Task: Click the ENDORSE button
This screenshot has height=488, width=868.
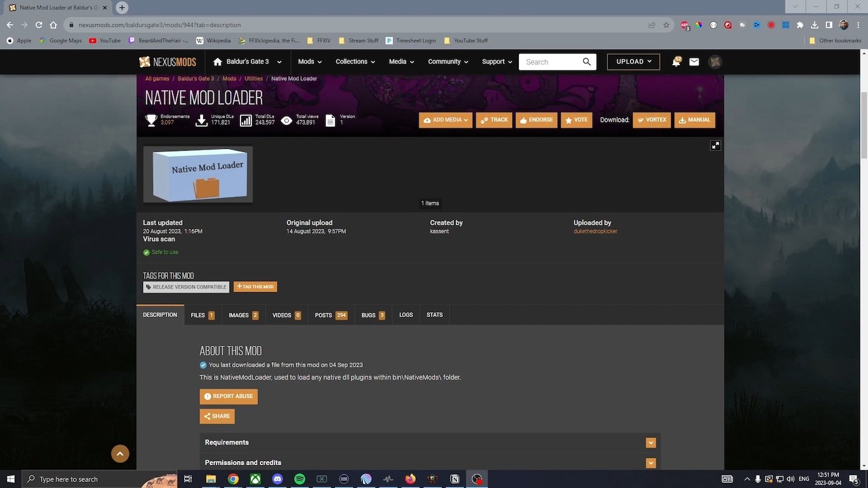Action: (536, 120)
